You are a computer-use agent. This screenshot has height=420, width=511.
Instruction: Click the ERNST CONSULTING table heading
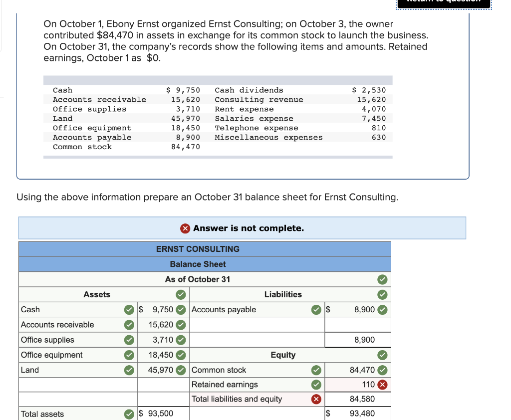point(198,249)
